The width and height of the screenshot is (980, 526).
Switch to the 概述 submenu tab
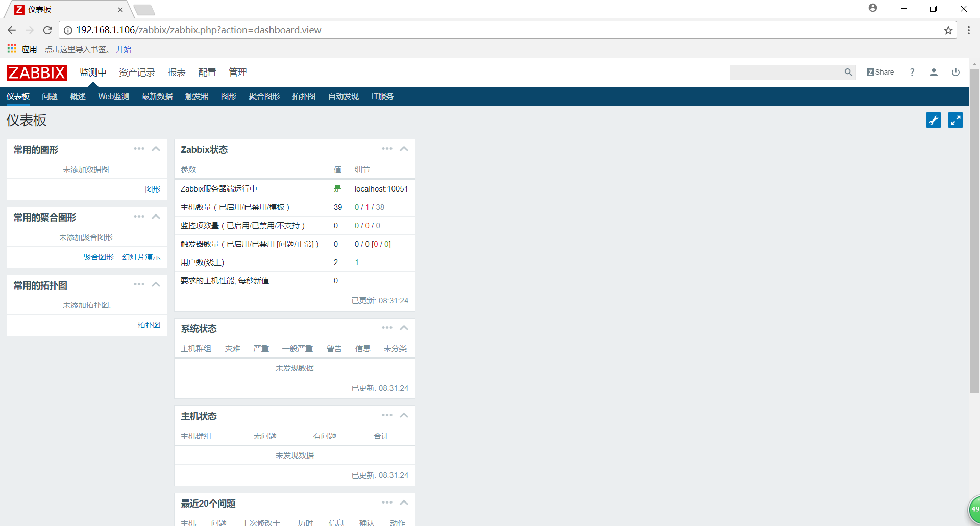click(x=78, y=97)
